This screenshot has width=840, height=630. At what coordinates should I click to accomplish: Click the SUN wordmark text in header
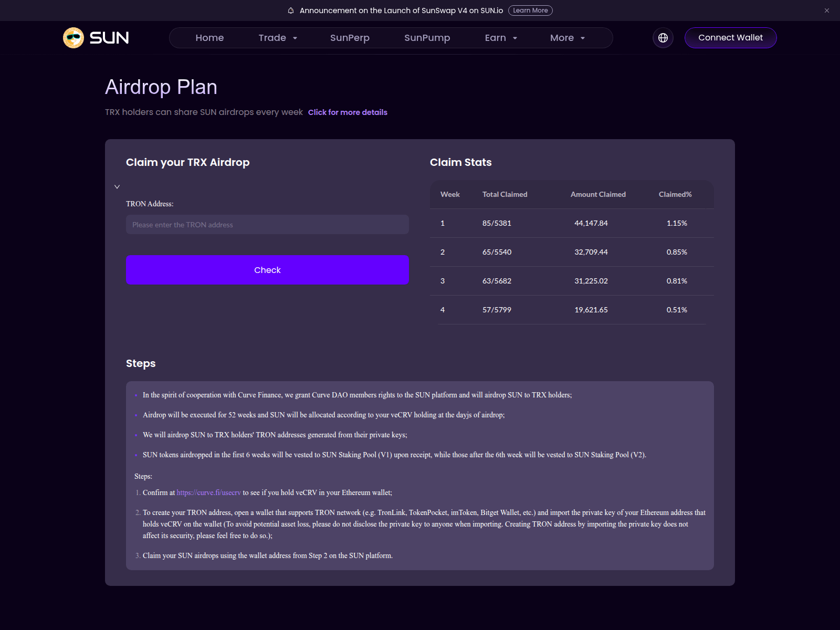pyautogui.click(x=109, y=38)
